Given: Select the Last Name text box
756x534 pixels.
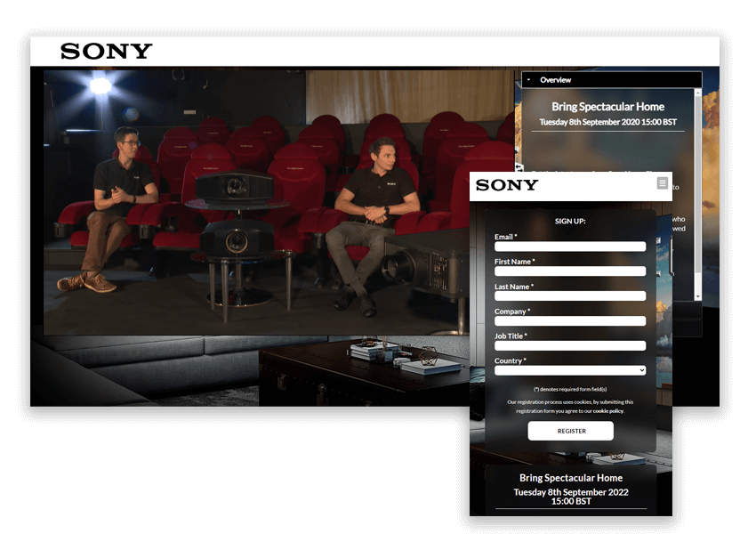Looking at the screenshot, I should 570,296.
